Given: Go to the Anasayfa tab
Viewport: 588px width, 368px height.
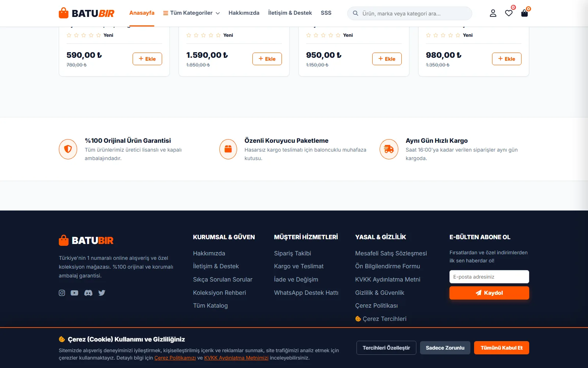Looking at the screenshot, I should coord(142,13).
